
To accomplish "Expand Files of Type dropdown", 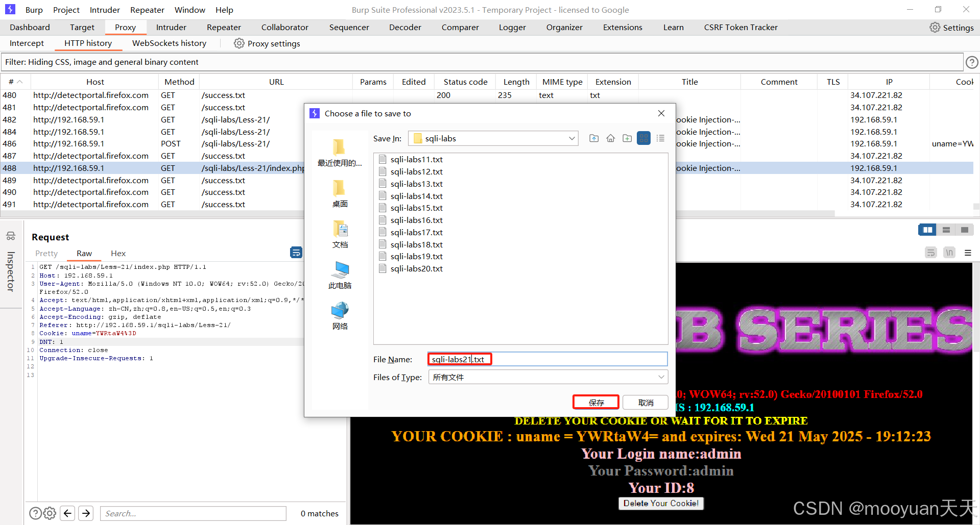I will [x=661, y=377].
